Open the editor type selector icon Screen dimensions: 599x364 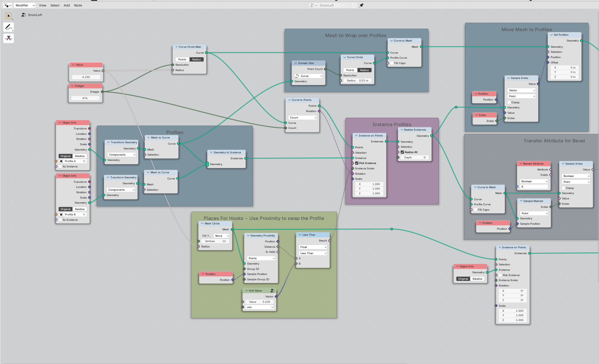pos(8,5)
